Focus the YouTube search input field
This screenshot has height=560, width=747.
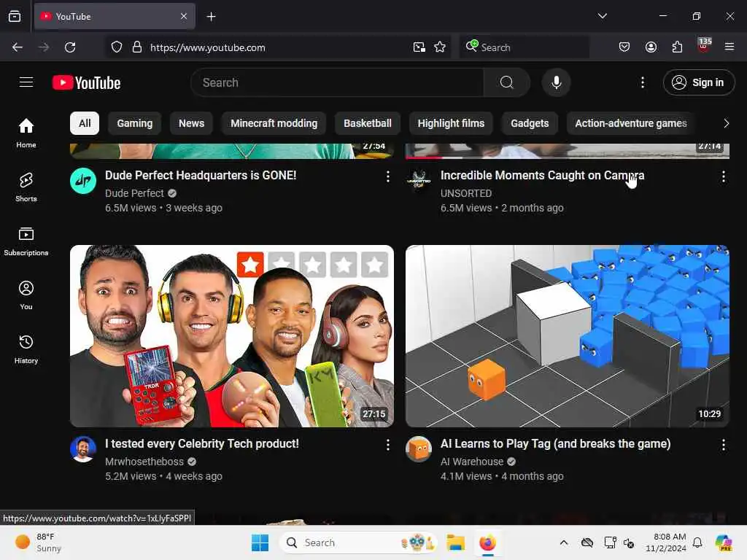coord(337,82)
